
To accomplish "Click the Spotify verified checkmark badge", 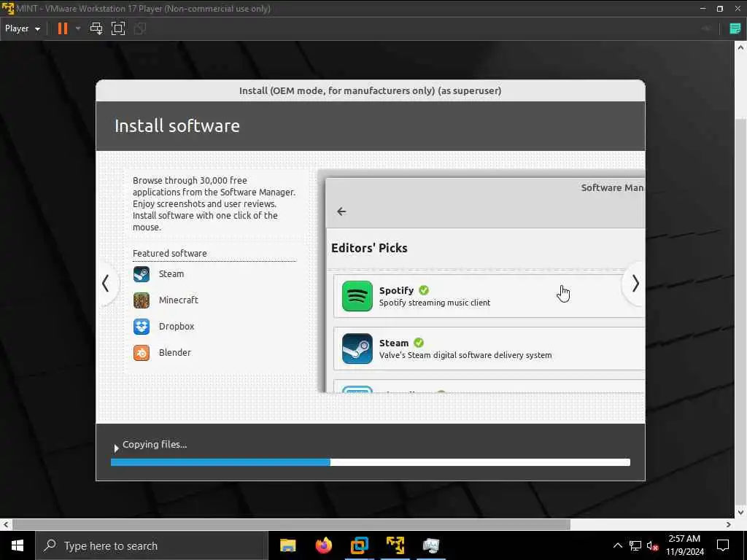I will [424, 290].
